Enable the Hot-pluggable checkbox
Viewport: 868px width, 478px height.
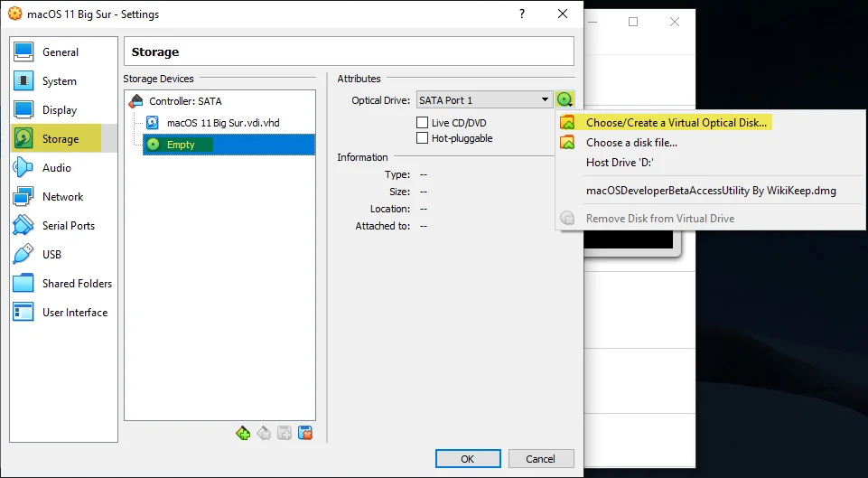click(422, 138)
